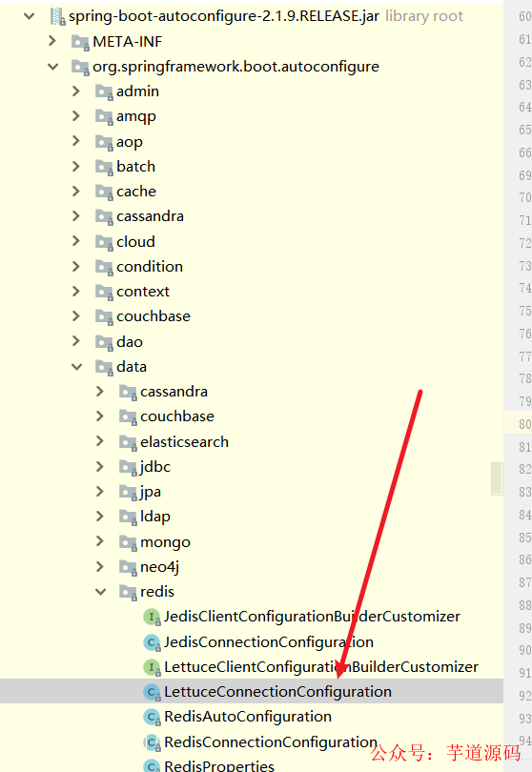The height and width of the screenshot is (772, 532).
Task: Click the jpa package folder icon
Action: [x=128, y=493]
